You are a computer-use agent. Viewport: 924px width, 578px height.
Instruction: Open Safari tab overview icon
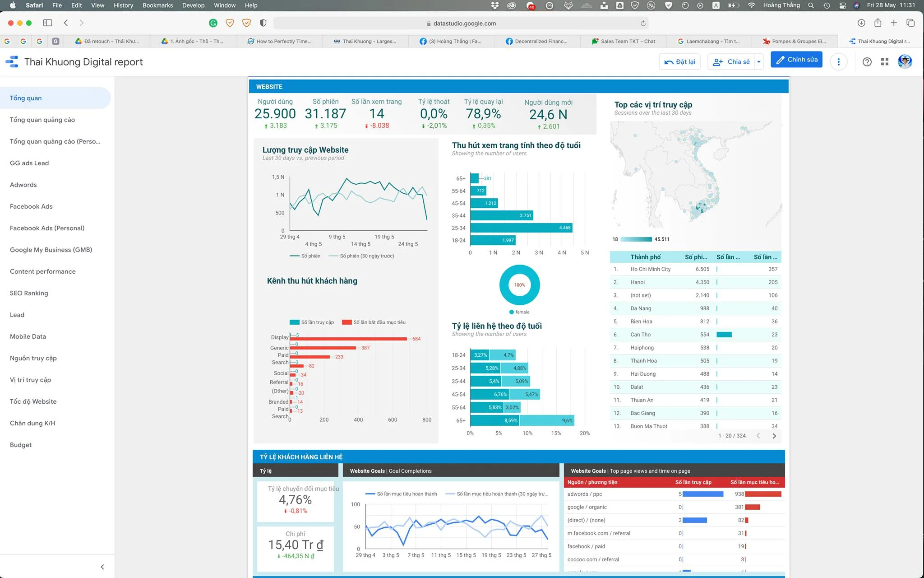click(x=910, y=23)
